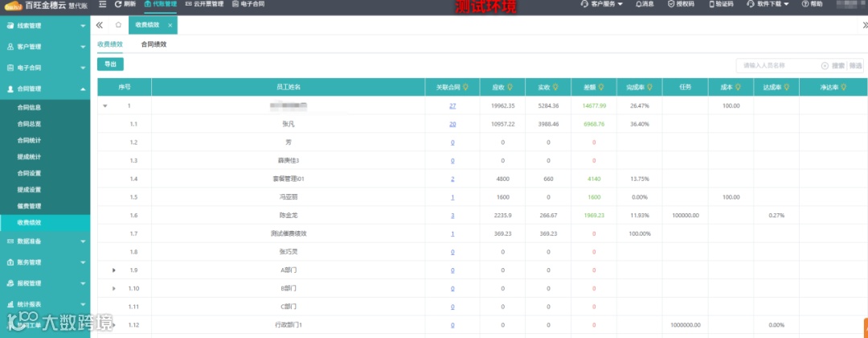
Task: Click the 14677.99 difference value
Action: (x=594, y=106)
